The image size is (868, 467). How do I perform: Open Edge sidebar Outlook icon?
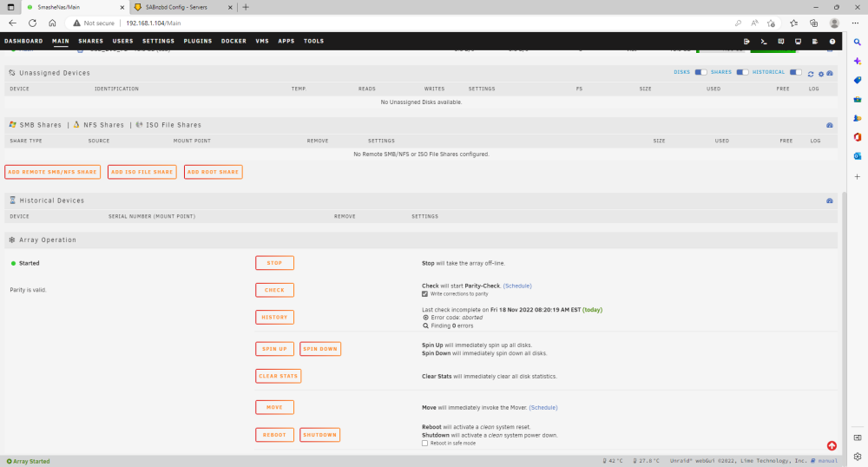(858, 156)
